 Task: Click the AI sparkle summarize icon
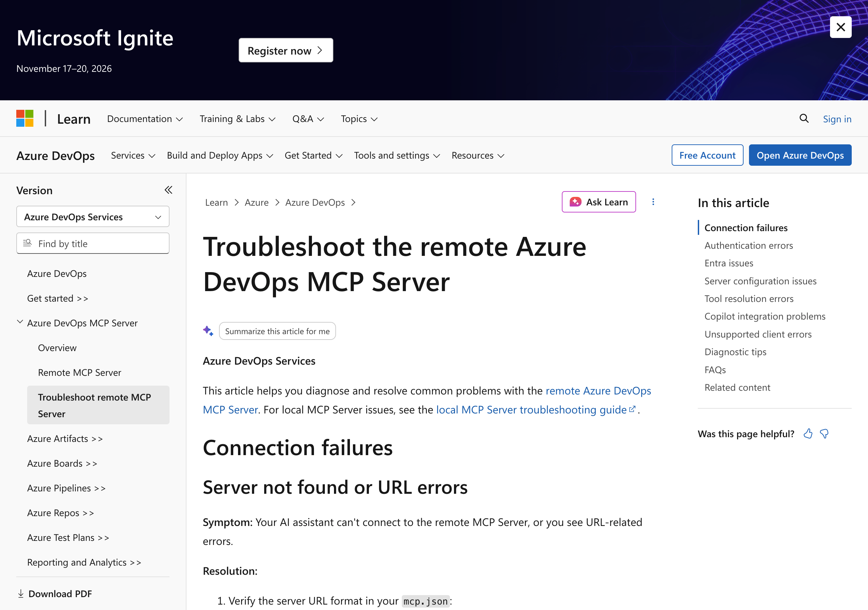point(208,331)
